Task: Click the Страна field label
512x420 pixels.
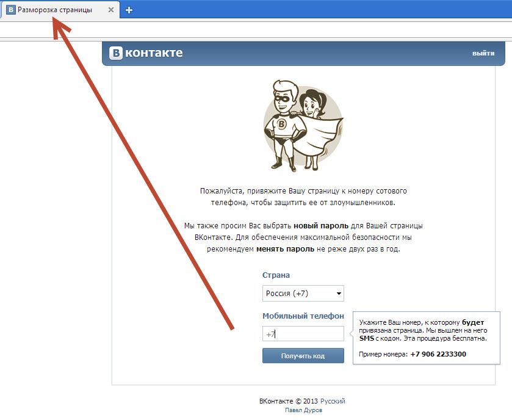Action: (x=276, y=275)
